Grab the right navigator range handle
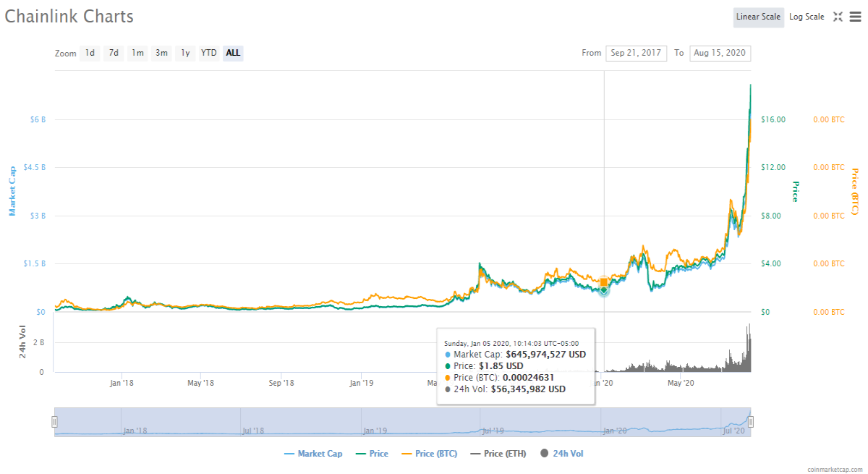868x474 pixels. (x=751, y=421)
